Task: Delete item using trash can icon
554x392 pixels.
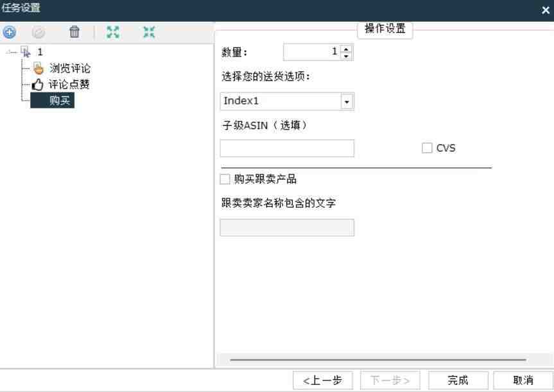Action: (x=74, y=32)
